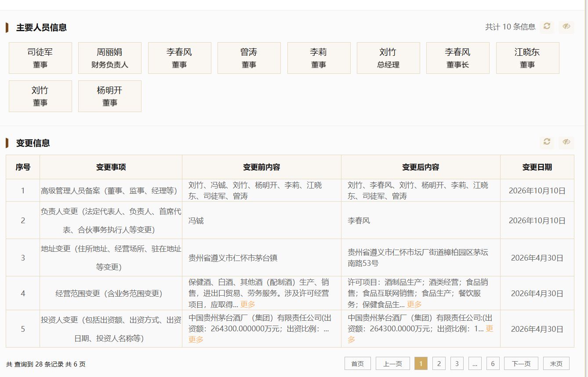Click the 变更前内容 column header
Screen dimensions: 588x377
[262, 167]
